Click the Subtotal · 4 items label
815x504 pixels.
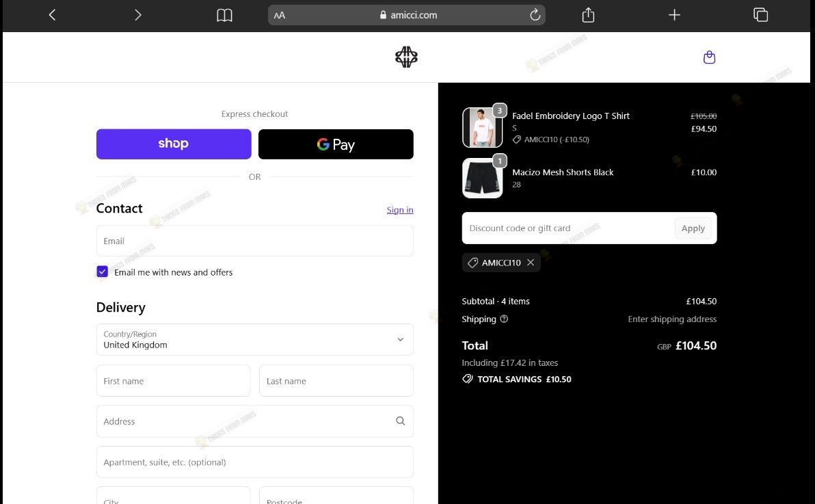coord(495,301)
